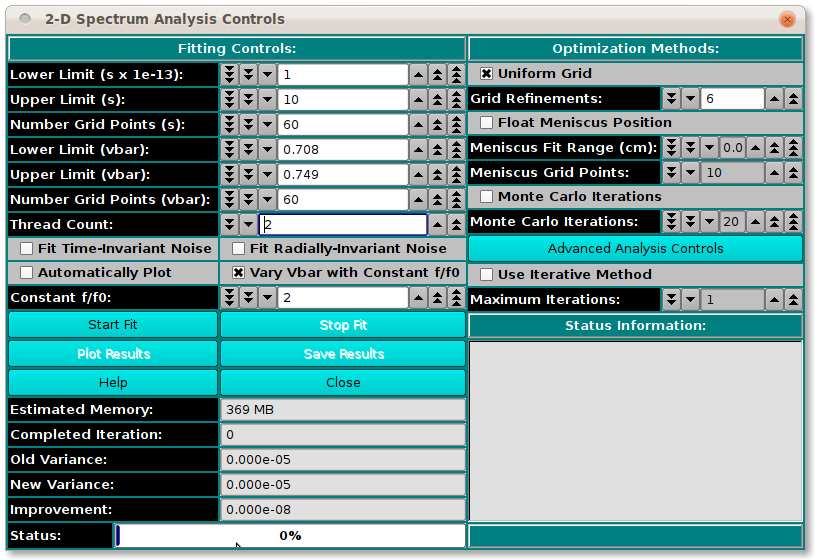Screen dimensions: 815x560
Task: Close the window using red title-bar button
Action: (x=787, y=20)
